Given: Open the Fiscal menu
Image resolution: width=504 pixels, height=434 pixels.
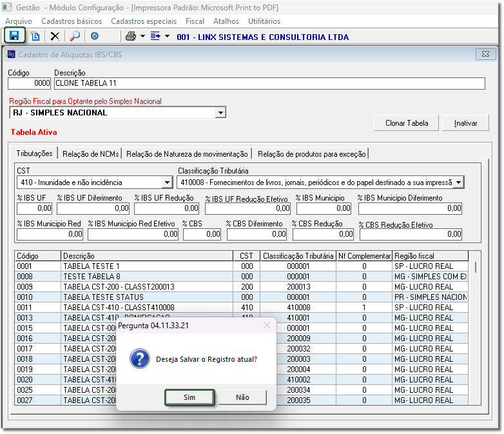Looking at the screenshot, I should (x=195, y=21).
